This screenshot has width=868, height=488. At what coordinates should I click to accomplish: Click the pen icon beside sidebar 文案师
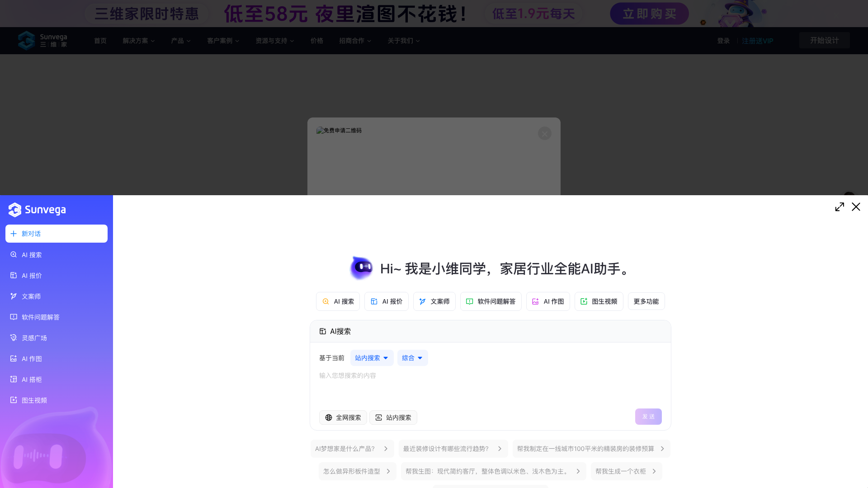14,296
